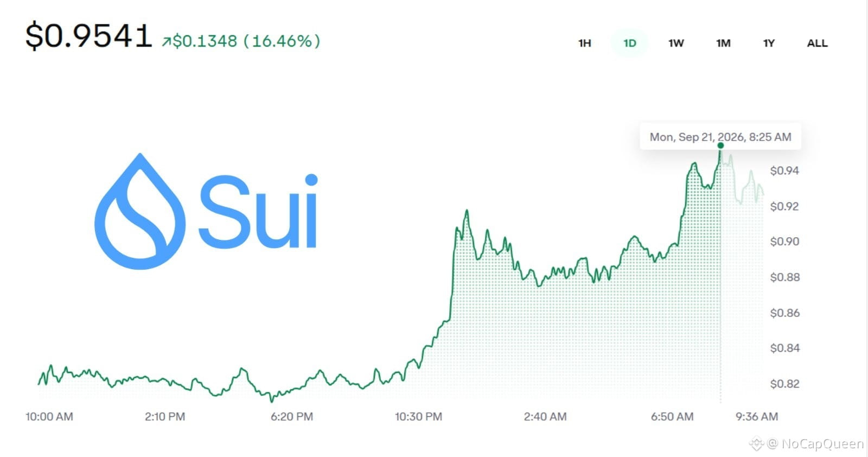
Task: Click the $0.82 price axis label
Action: tap(784, 384)
